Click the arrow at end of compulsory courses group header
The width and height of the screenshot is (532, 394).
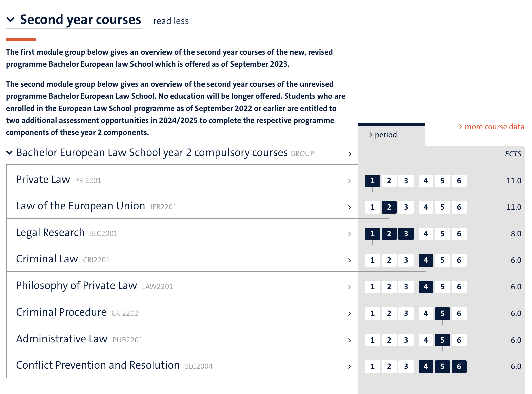click(x=350, y=154)
